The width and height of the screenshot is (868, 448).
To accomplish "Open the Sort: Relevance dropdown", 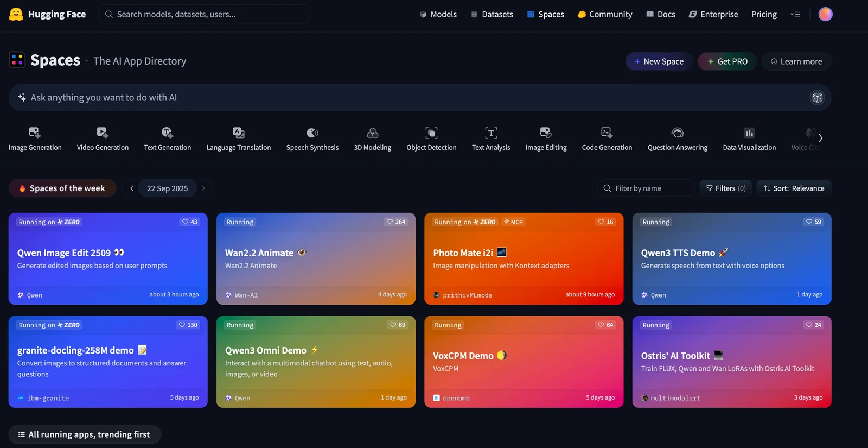I will [x=794, y=188].
